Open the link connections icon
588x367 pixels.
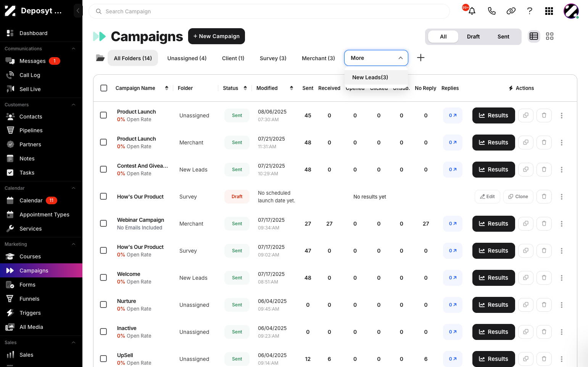pos(511,11)
